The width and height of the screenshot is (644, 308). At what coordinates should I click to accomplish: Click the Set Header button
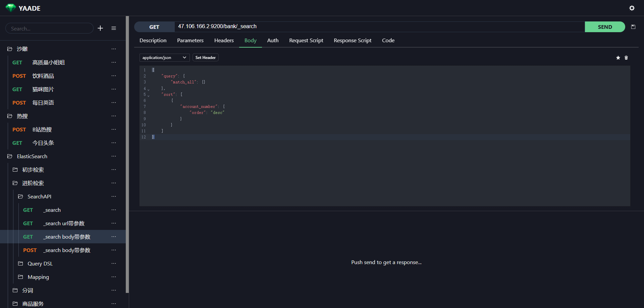205,58
